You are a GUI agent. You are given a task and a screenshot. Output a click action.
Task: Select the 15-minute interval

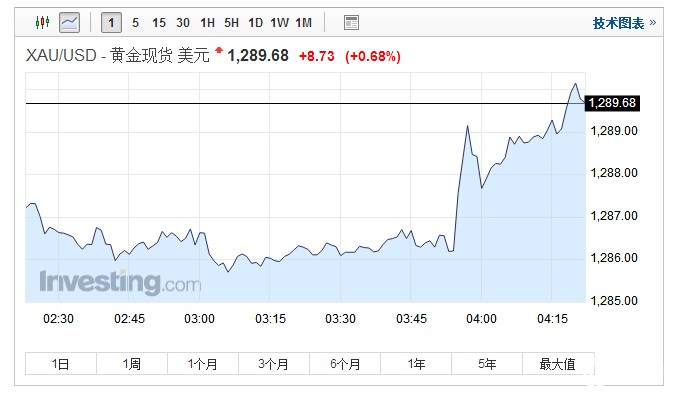159,22
